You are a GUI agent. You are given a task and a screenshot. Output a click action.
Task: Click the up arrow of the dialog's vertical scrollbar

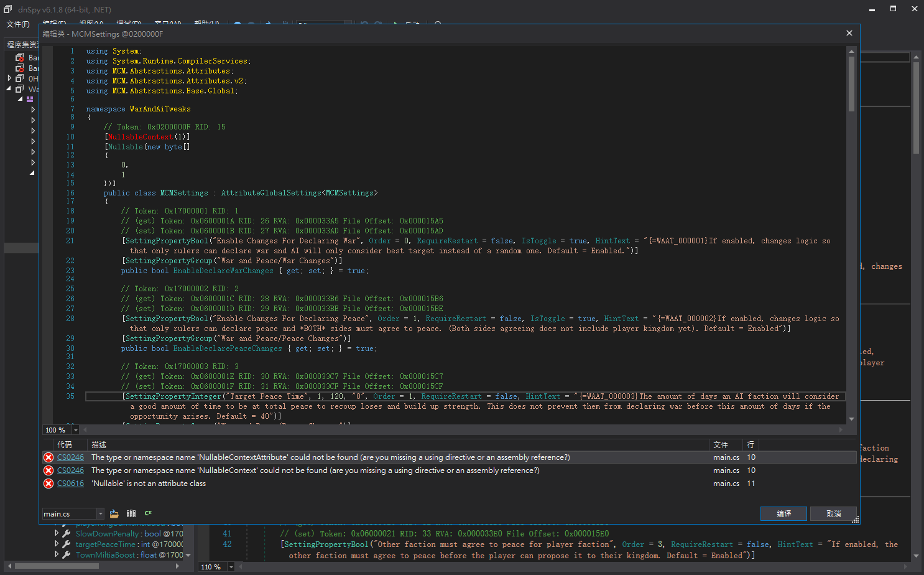point(851,50)
